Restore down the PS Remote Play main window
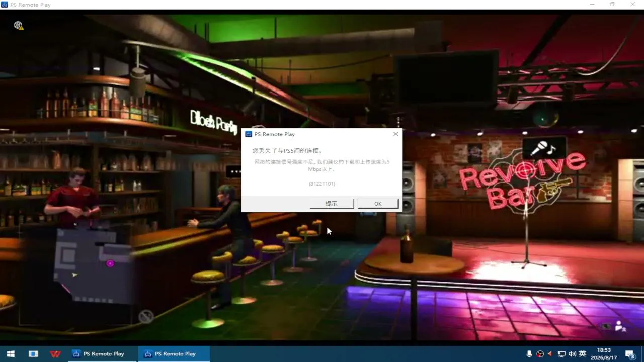 [612, 5]
